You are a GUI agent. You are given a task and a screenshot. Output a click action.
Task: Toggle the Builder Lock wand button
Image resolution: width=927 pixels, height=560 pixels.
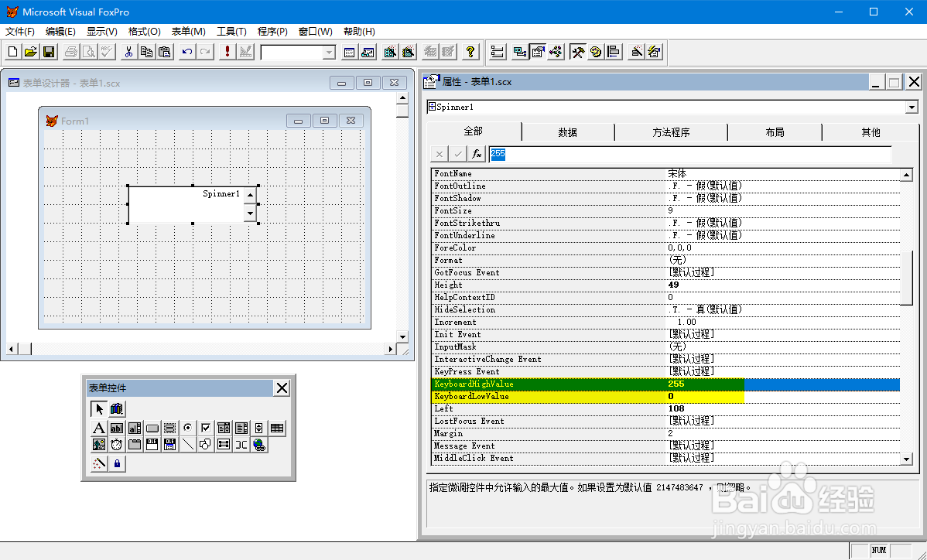point(99,464)
